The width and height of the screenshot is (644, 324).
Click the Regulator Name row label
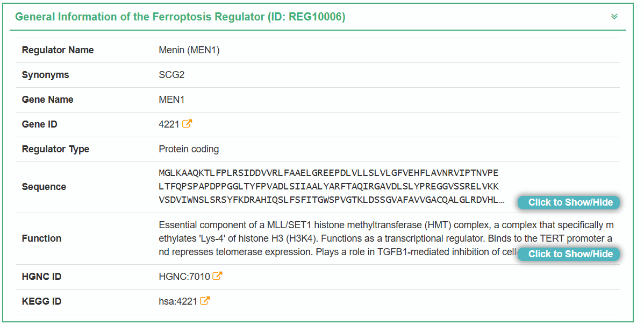(x=58, y=50)
